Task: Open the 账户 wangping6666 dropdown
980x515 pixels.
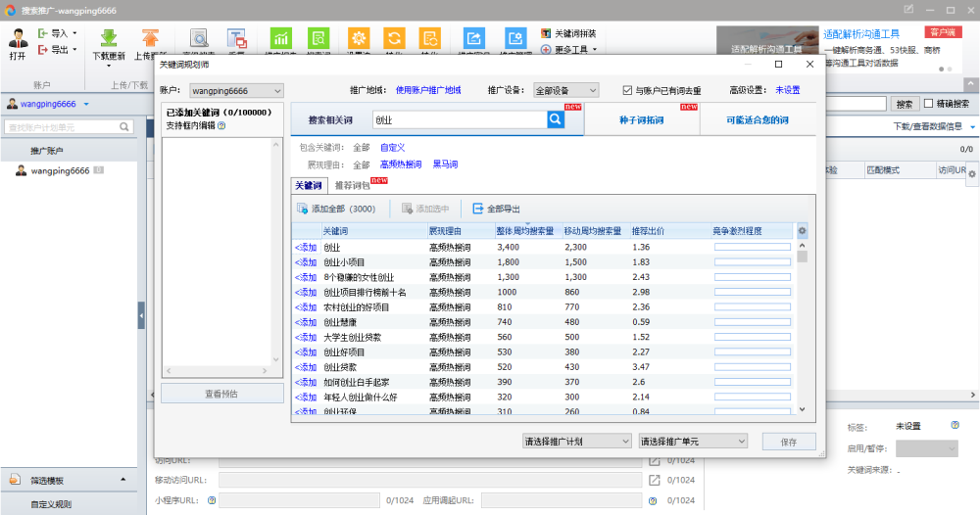Action: 236,91
